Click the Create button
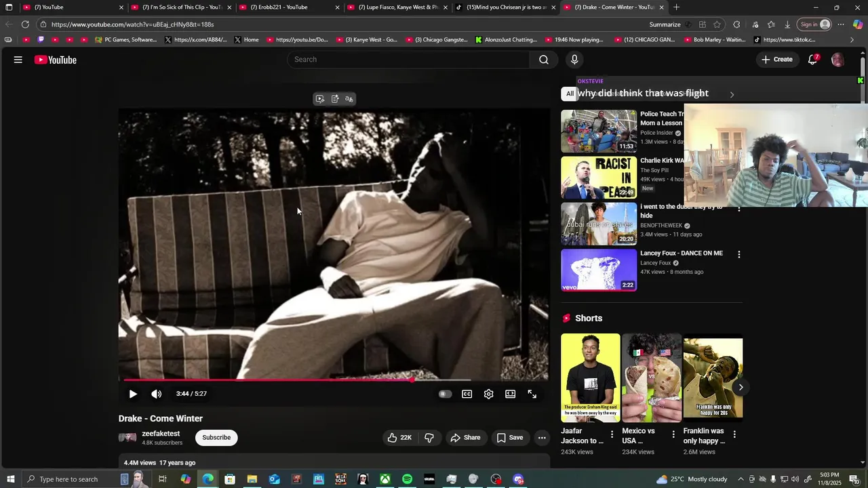Viewport: 868px width, 488px height. click(776, 60)
